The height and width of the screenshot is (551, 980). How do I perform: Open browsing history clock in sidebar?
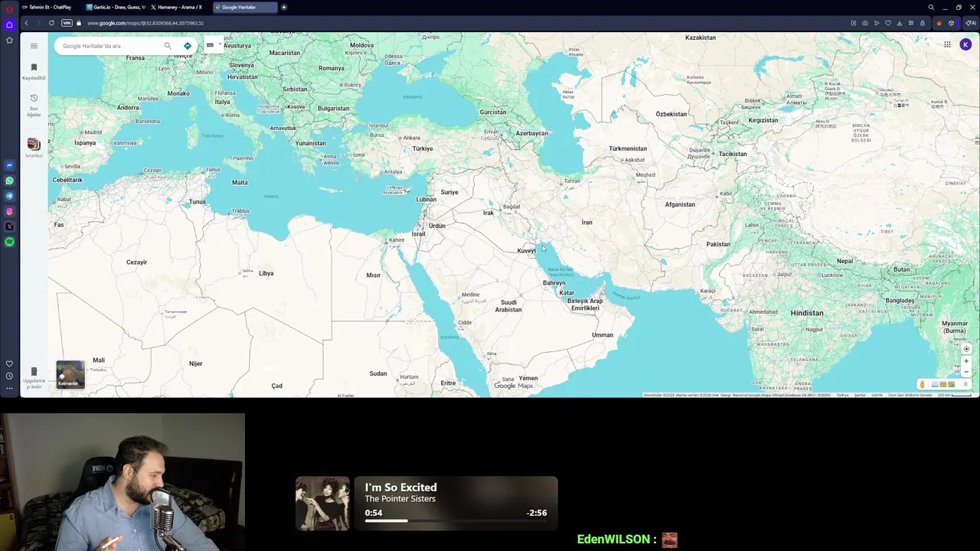coord(9,376)
